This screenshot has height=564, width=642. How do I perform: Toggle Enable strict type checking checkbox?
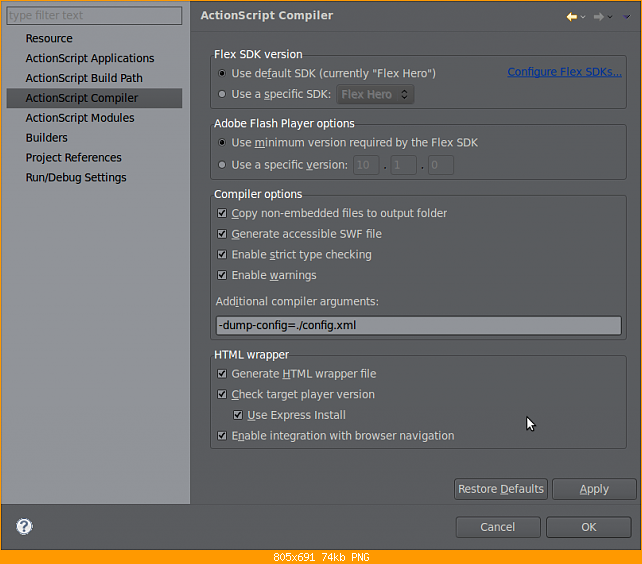[222, 254]
